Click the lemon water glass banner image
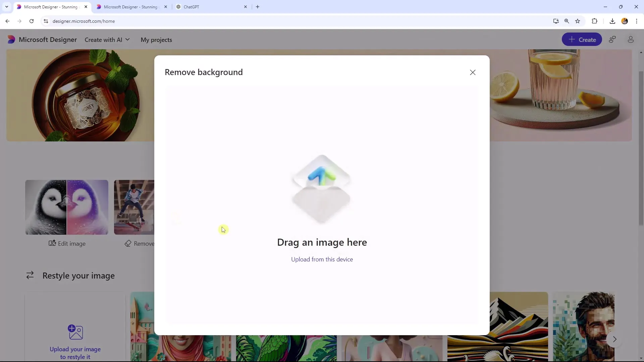Viewport: 644px width, 362px height. (x=561, y=95)
